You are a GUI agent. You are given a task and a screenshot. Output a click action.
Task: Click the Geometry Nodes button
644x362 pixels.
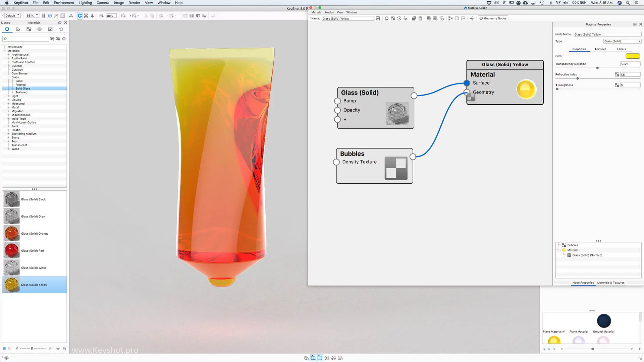pos(493,18)
